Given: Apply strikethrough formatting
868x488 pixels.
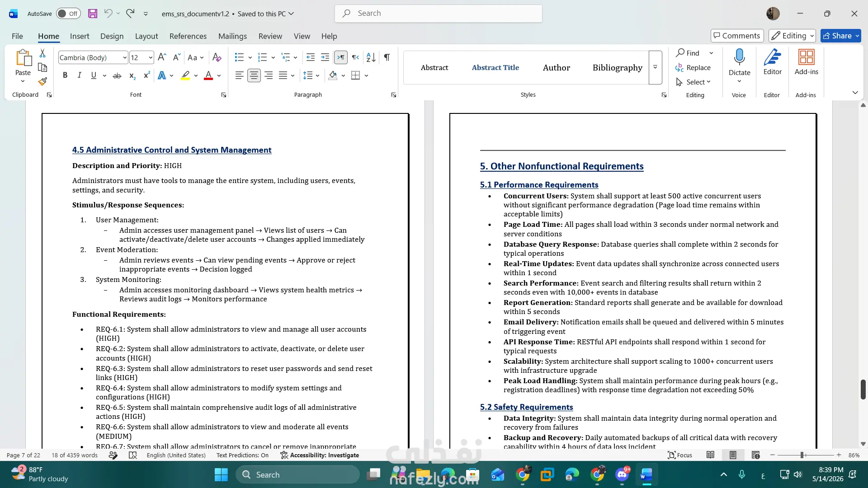Looking at the screenshot, I should [117, 75].
